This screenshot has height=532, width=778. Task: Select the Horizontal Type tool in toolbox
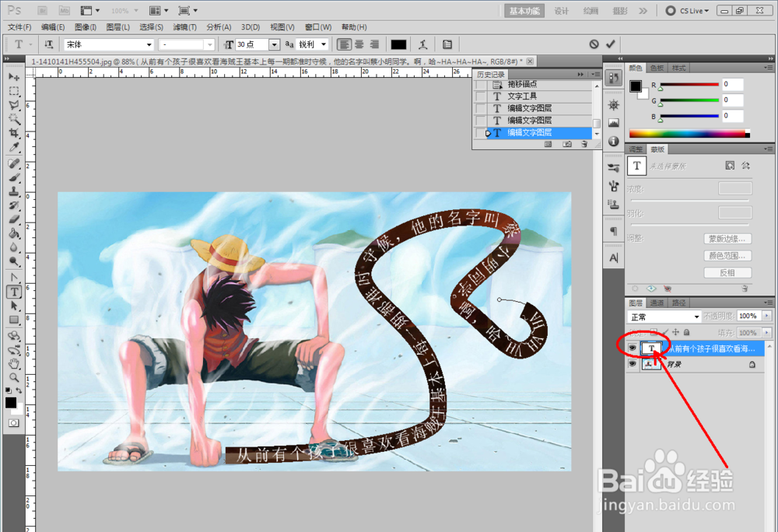[14, 292]
